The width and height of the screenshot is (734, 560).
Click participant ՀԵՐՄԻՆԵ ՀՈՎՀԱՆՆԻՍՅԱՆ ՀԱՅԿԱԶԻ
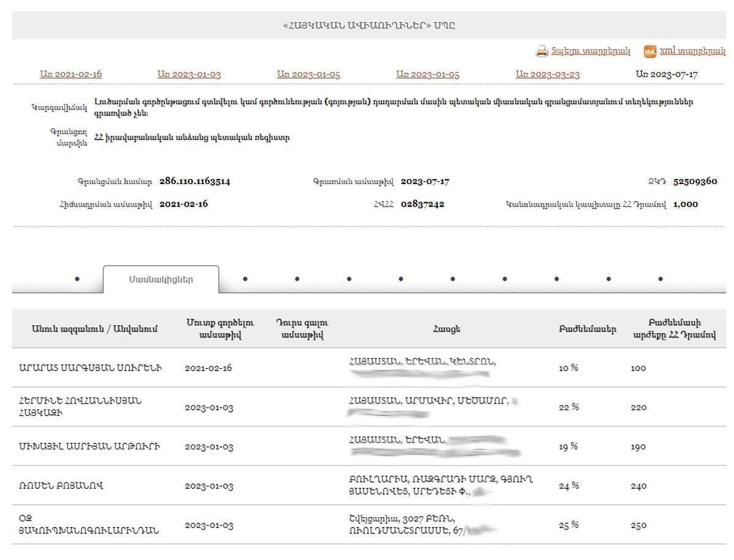(80, 407)
